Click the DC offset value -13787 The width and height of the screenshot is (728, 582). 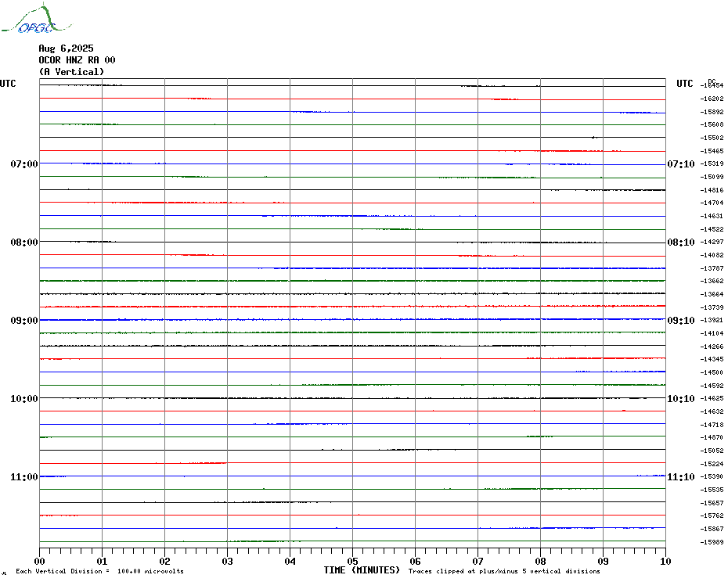tap(712, 268)
